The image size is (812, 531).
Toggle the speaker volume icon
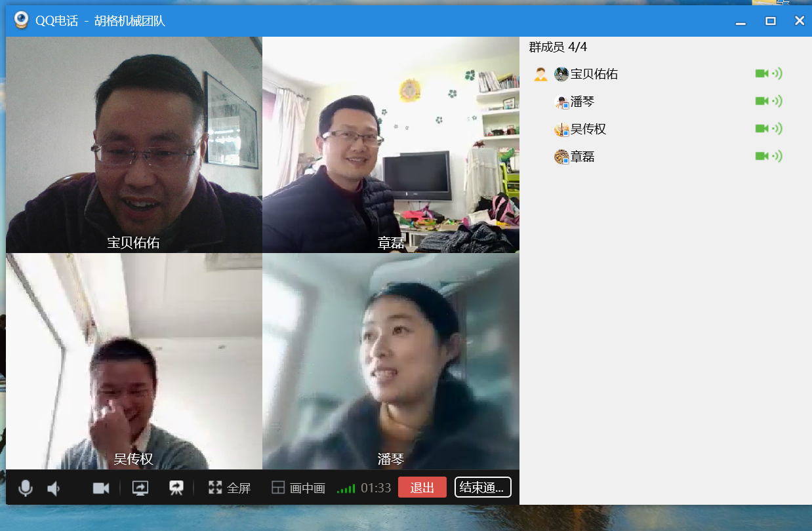coord(54,488)
